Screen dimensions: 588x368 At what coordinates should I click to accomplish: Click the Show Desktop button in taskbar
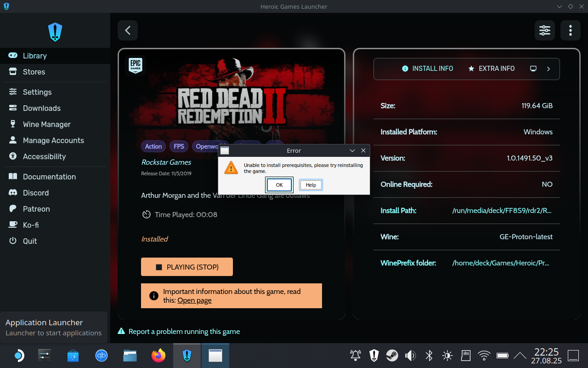[573, 356]
